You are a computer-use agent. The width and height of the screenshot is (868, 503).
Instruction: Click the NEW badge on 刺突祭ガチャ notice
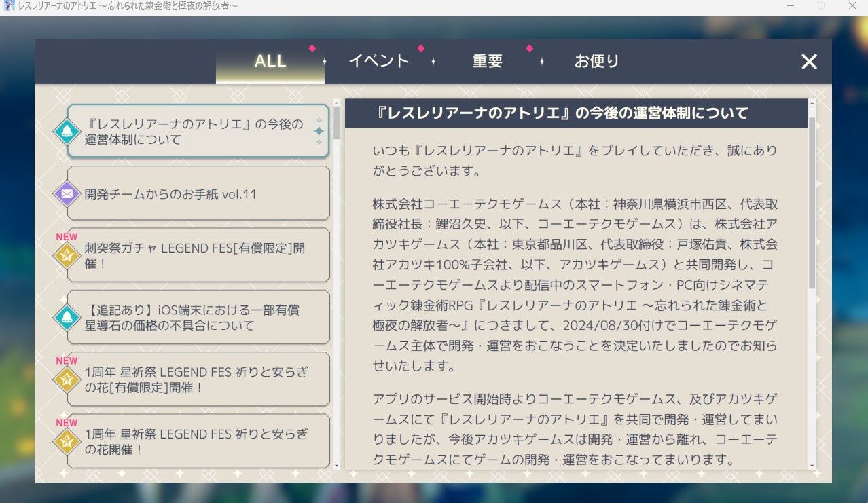67,237
